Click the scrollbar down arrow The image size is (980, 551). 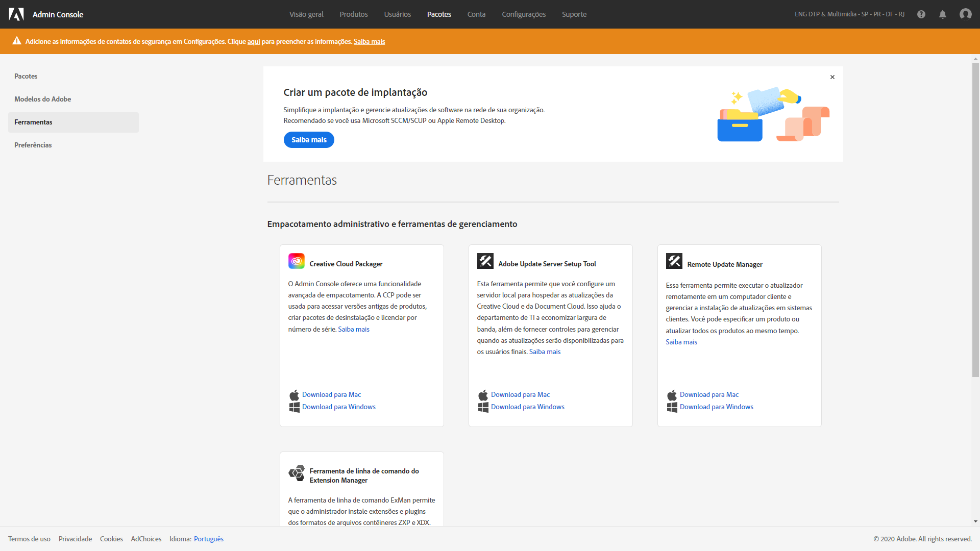tap(975, 521)
